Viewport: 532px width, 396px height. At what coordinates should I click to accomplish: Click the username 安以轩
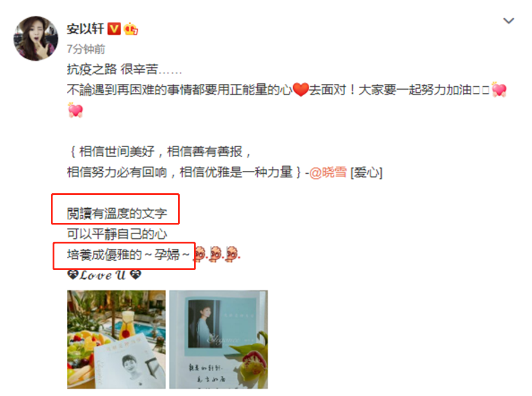click(x=85, y=29)
